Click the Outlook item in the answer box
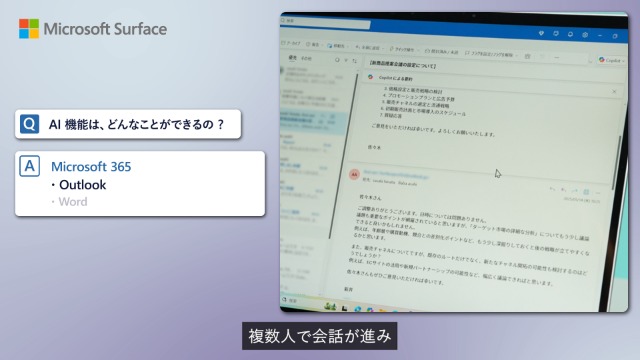Screen dimensions: 640x360 82,185
